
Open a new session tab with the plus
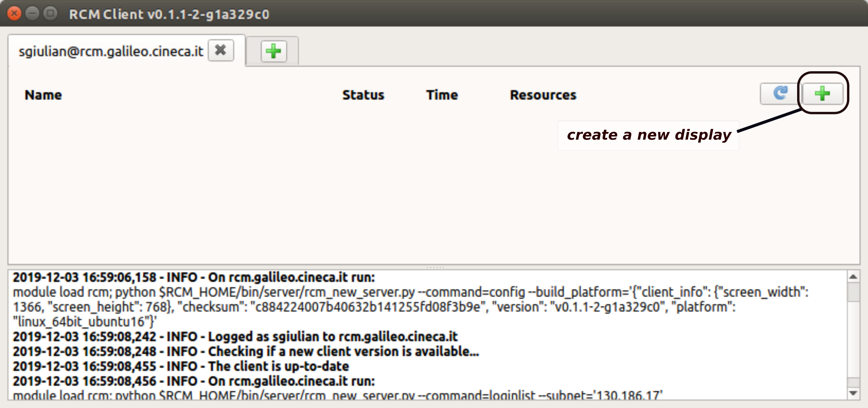[274, 51]
